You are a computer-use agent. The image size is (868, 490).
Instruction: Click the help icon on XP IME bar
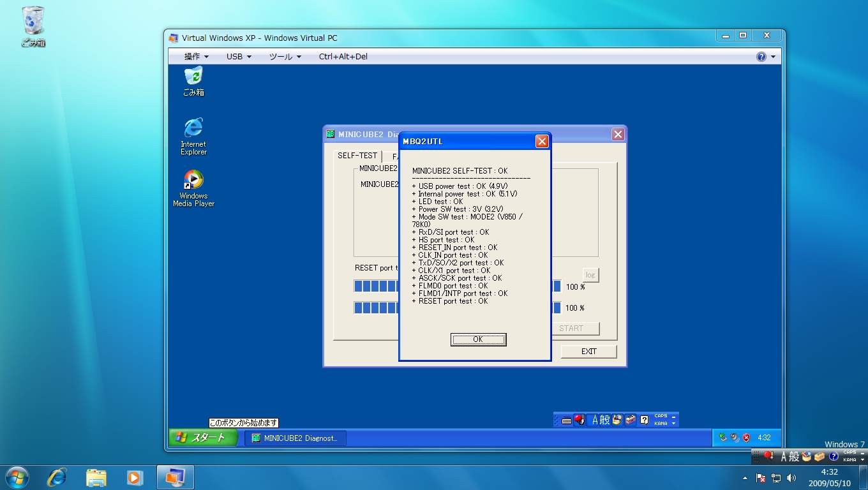pyautogui.click(x=645, y=420)
